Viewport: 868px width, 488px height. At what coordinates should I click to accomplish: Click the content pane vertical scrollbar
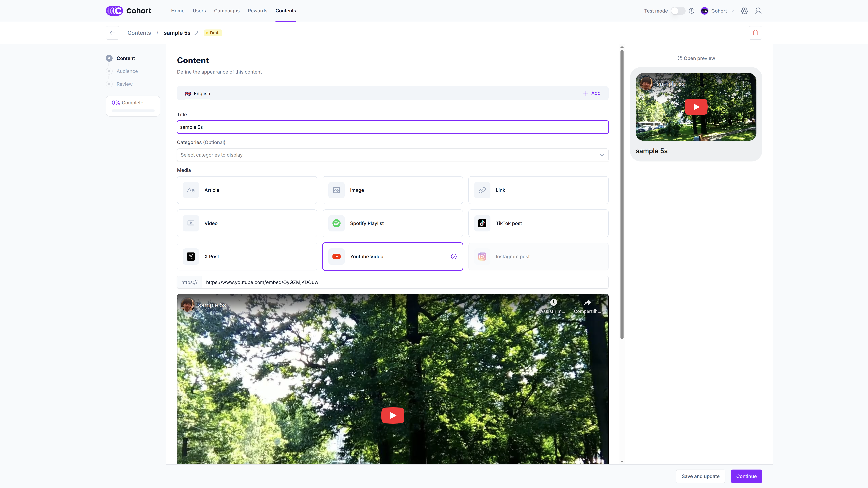coord(622,194)
